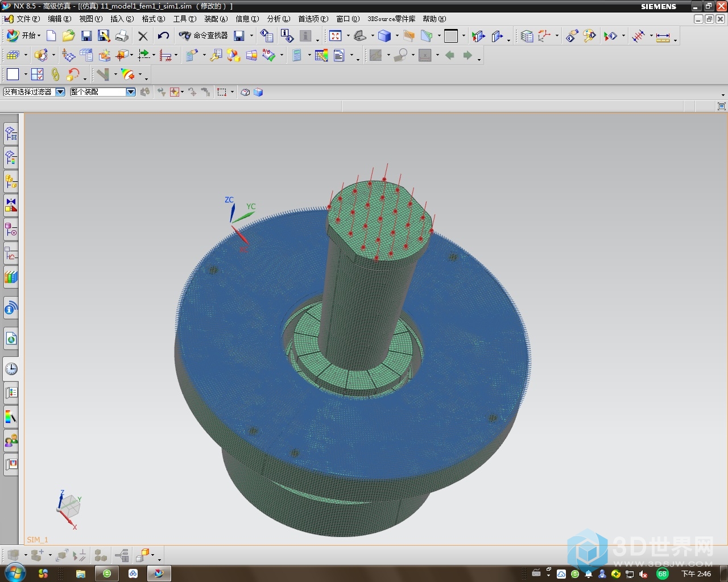Open the Simulation Navigator sidebar tab
Image resolution: width=728 pixels, height=582 pixels.
click(11, 134)
